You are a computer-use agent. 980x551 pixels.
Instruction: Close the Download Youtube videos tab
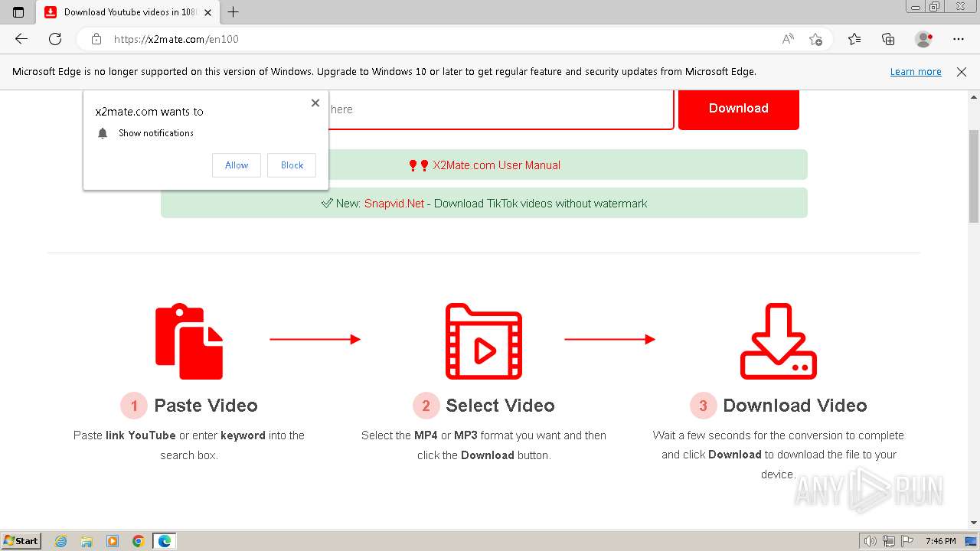coord(208,12)
